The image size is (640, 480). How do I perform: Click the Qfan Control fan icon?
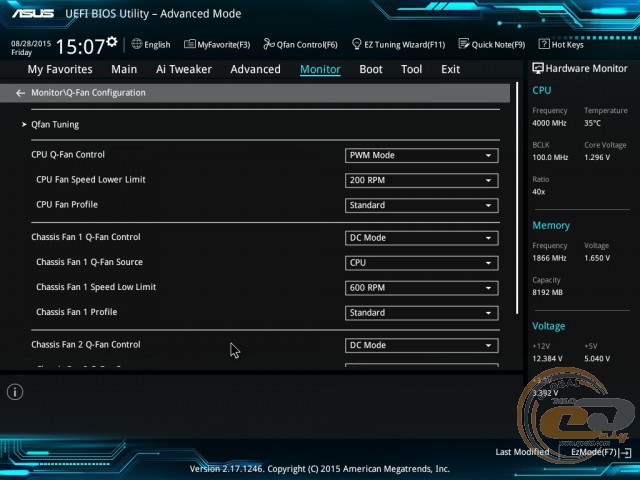pyautogui.click(x=269, y=44)
